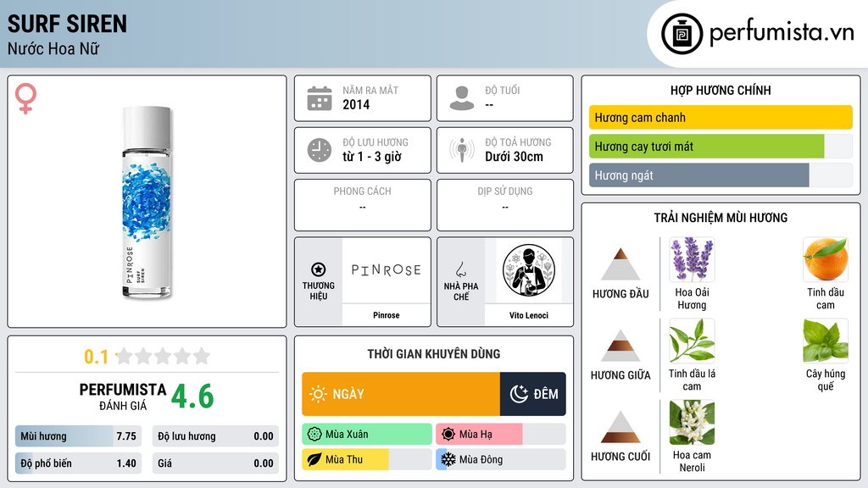868x488 pixels.
Task: Click the perfumista.vn perfume bottle logo icon
Action: 682,34
